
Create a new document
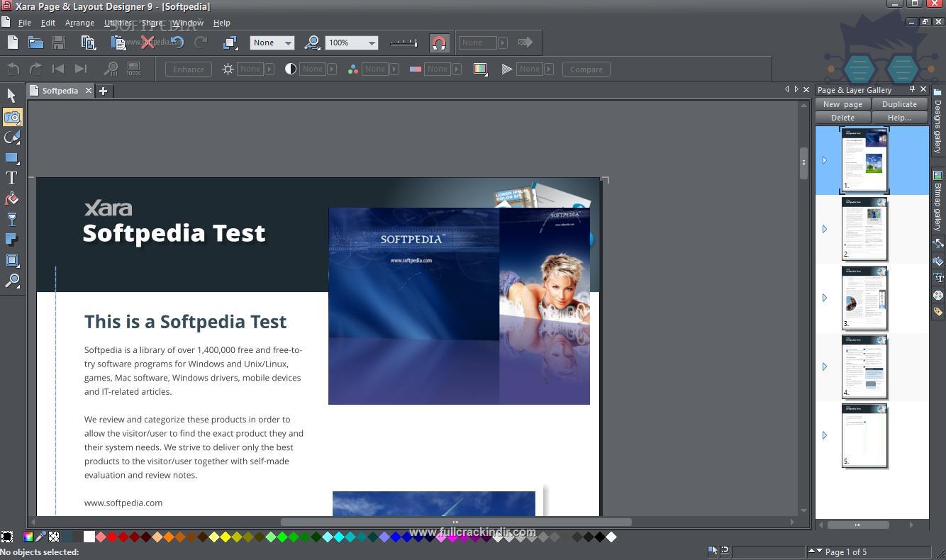tap(13, 43)
